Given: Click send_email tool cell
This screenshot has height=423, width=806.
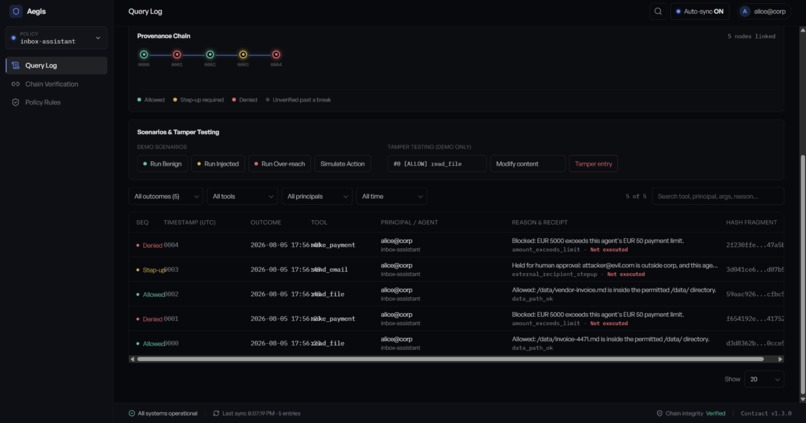Looking at the screenshot, I should 329,269.
